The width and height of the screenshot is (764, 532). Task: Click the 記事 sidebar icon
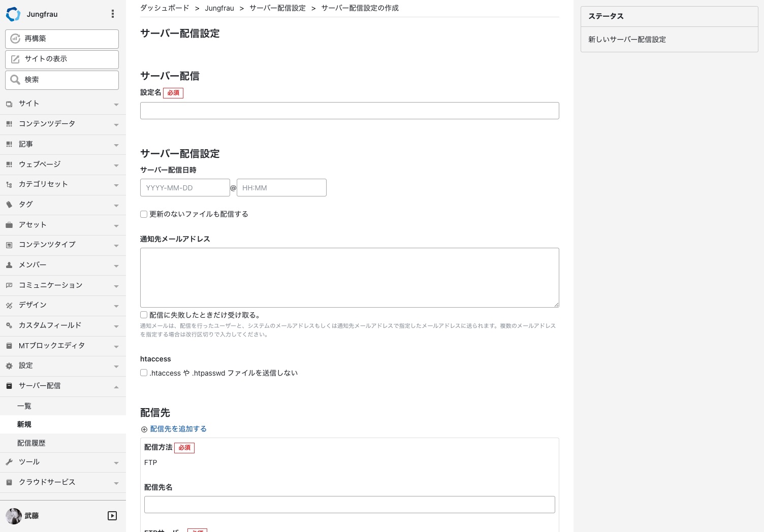9,144
